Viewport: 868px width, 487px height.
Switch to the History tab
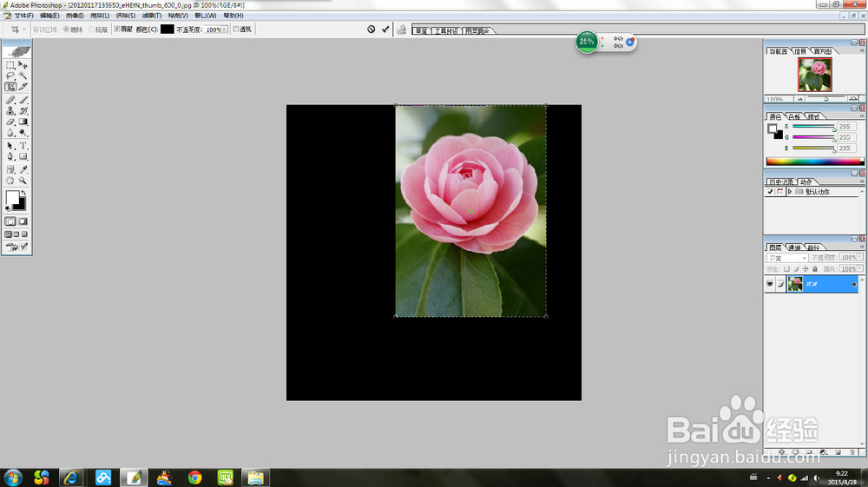tap(780, 181)
